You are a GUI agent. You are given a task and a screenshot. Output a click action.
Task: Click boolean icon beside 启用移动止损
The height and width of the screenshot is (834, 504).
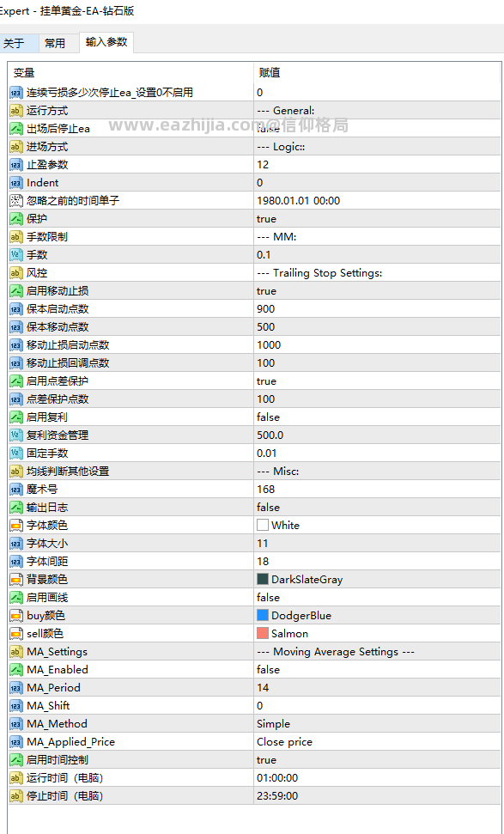pos(16,291)
